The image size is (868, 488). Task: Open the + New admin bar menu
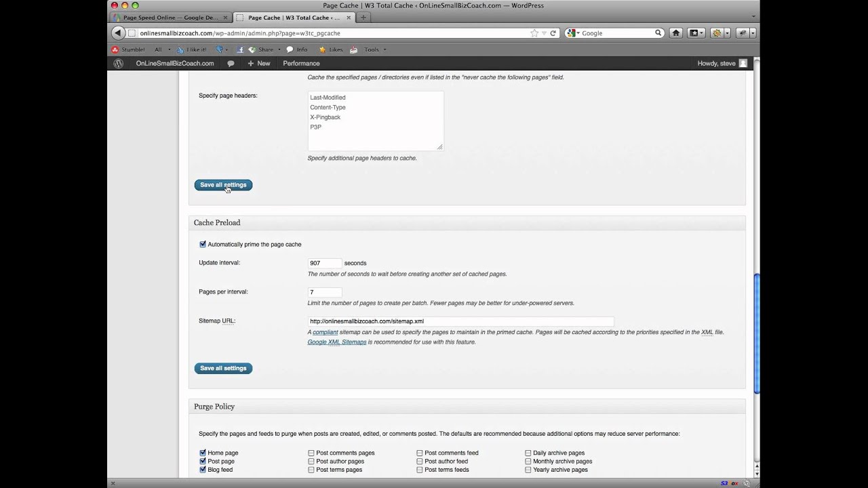(x=258, y=63)
